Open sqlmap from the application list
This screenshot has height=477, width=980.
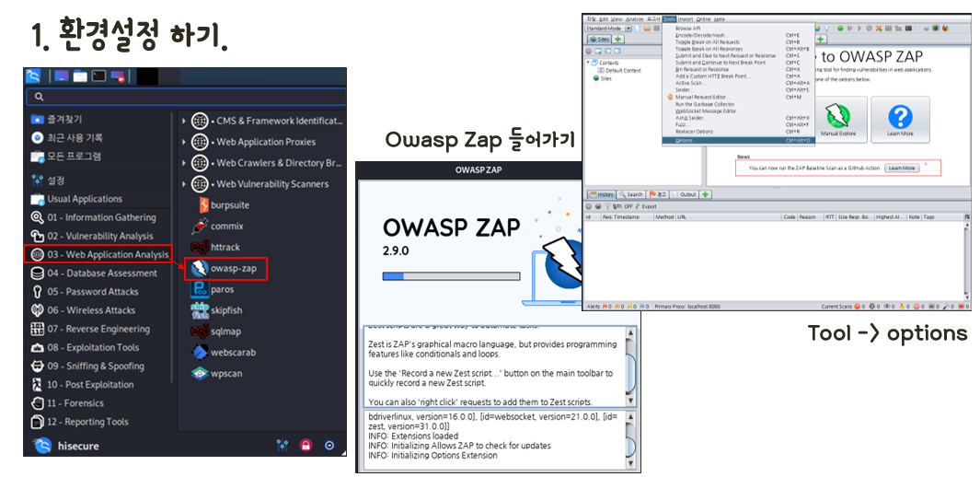pos(215,332)
